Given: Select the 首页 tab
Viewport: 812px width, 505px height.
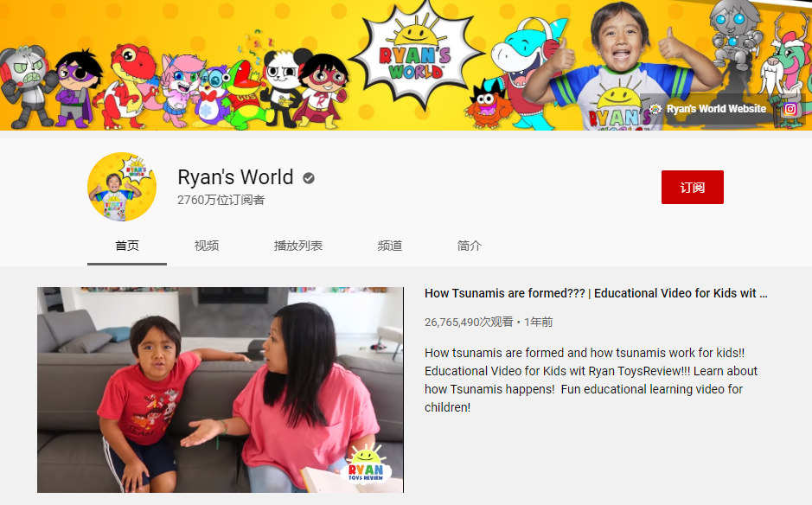Looking at the screenshot, I should tap(127, 246).
